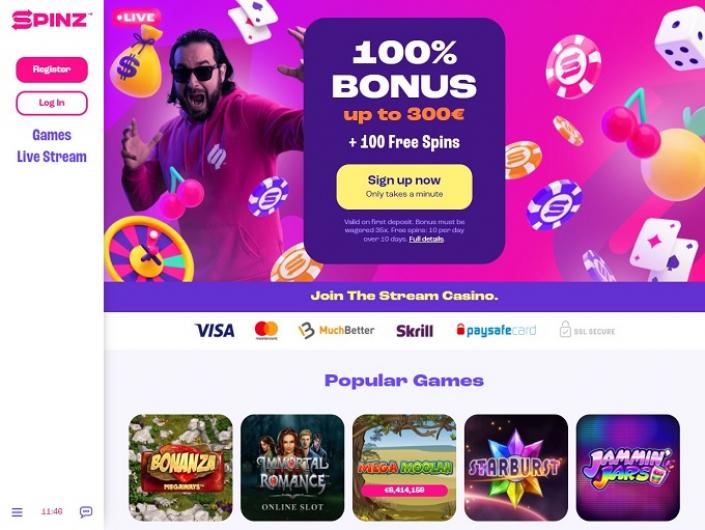
Task: Click the Register button
Action: 52,70
